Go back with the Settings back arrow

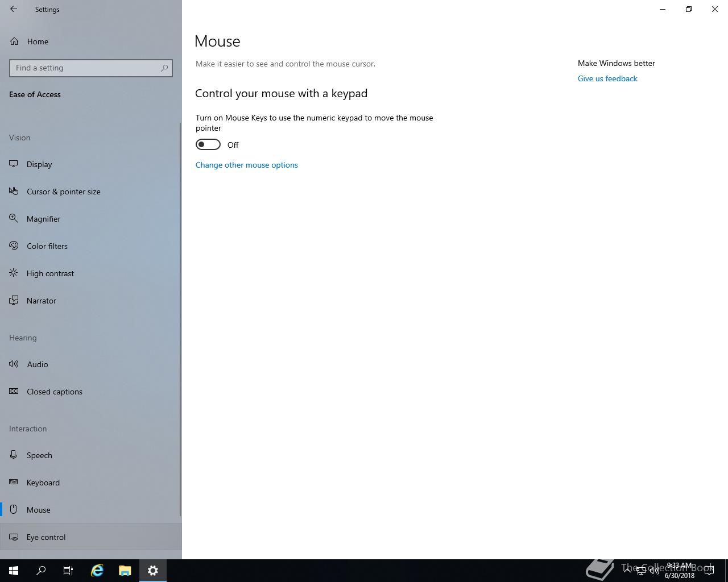tap(14, 9)
